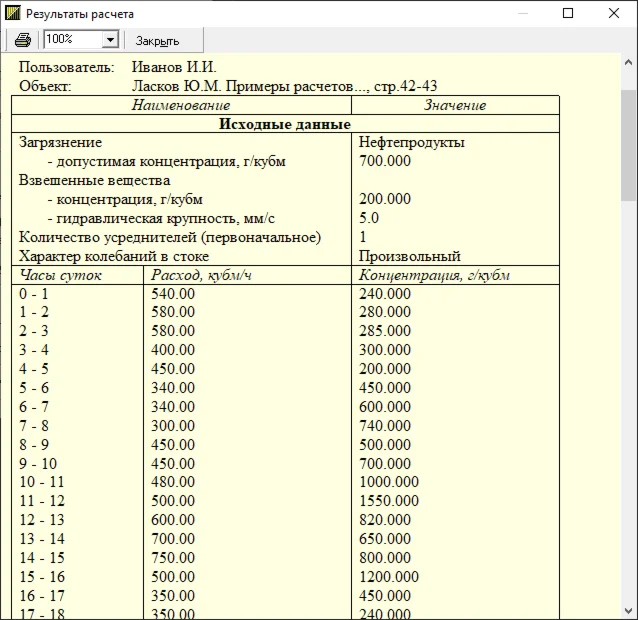Maximize the Результаты расчета window

569,14
